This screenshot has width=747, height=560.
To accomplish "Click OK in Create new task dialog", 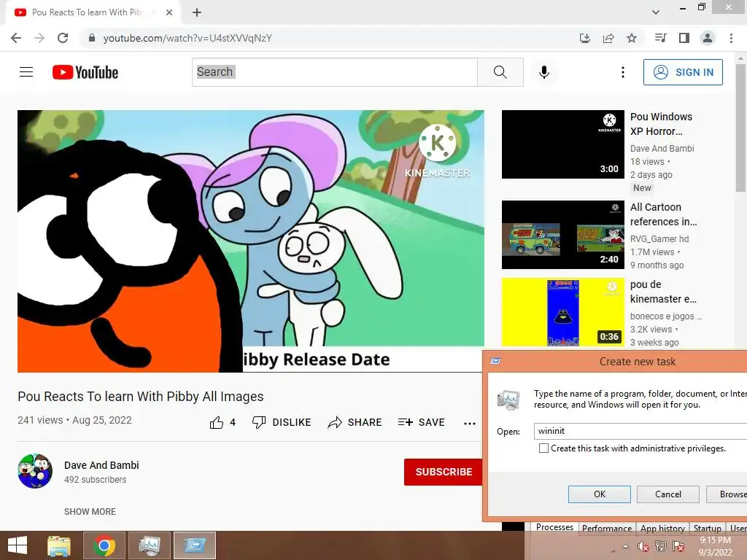I will coord(600,494).
